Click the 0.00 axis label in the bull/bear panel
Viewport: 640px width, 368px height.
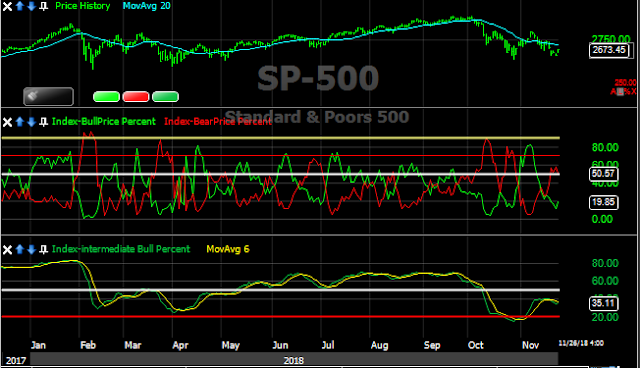click(x=602, y=219)
